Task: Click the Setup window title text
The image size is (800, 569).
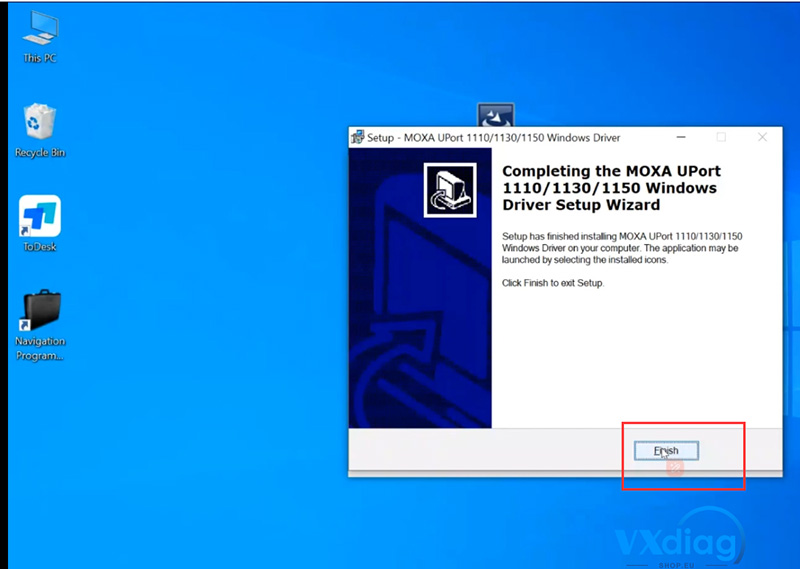Action: coord(494,138)
